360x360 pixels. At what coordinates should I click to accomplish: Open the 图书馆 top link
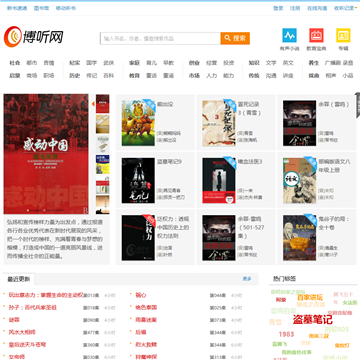point(41,8)
